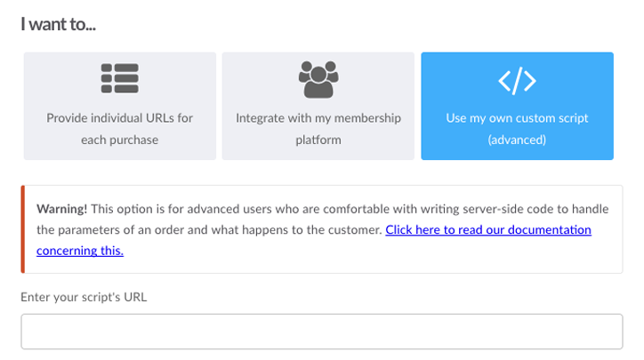
Task: Click the '(advanced)' text in blue card
Action: (517, 140)
